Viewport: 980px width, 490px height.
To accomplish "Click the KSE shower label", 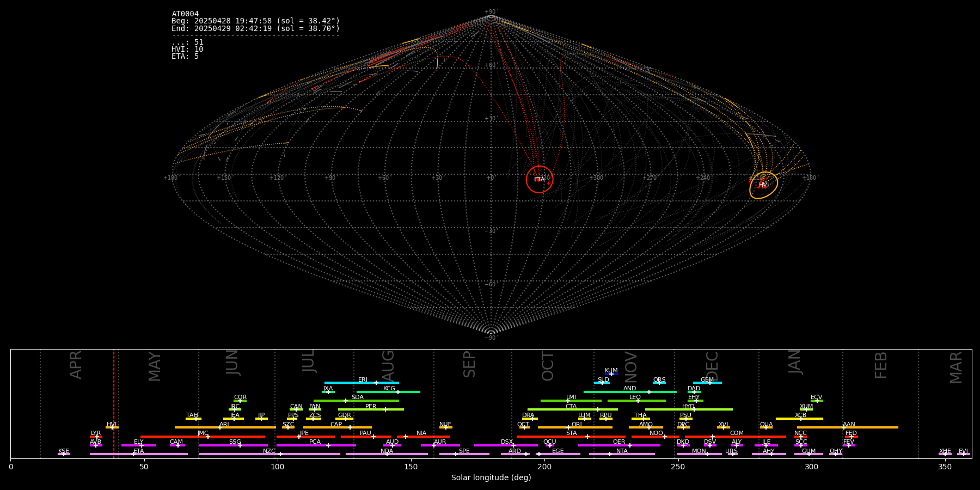I will [64, 451].
